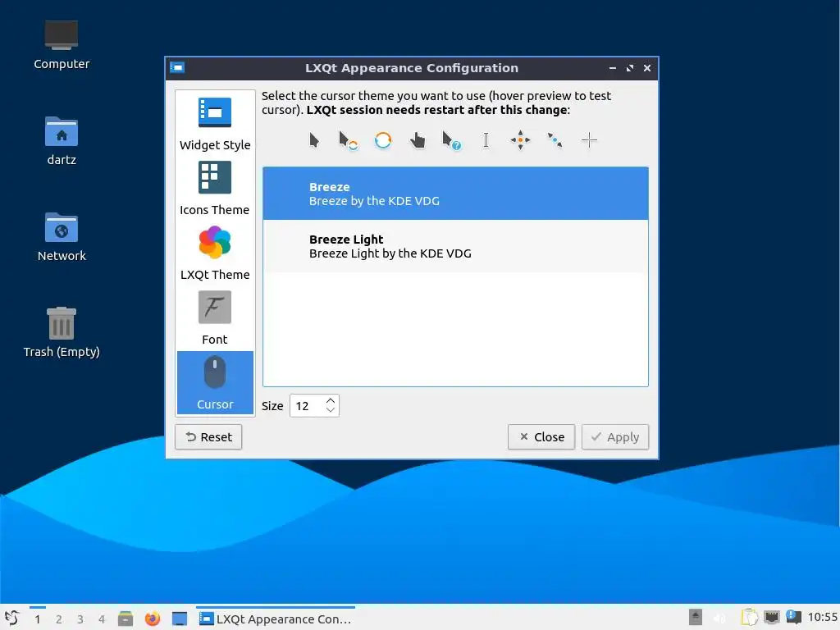Click Close in the Appearance dialog
The height and width of the screenshot is (630, 840).
click(541, 437)
